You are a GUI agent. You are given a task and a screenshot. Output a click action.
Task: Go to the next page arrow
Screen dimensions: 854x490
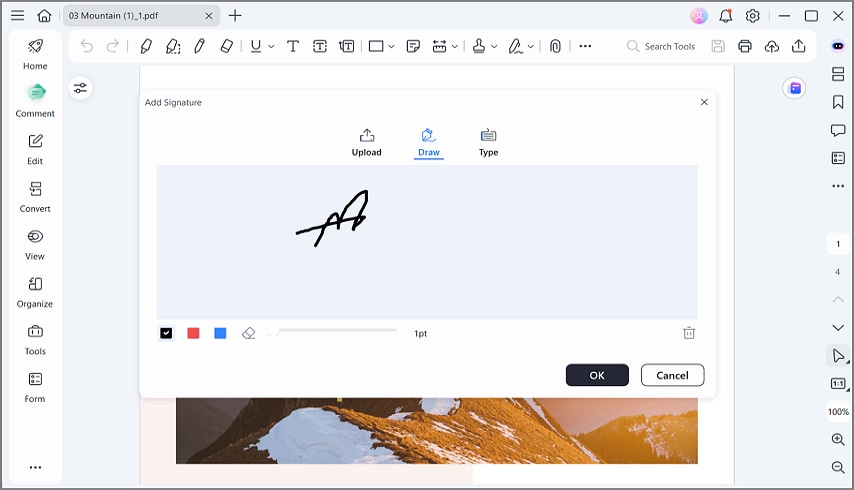click(x=838, y=327)
